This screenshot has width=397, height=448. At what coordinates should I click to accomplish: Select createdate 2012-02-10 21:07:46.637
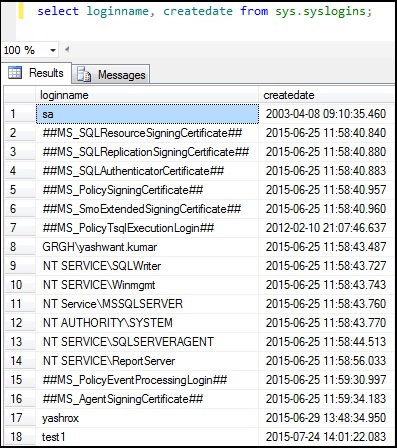click(326, 228)
